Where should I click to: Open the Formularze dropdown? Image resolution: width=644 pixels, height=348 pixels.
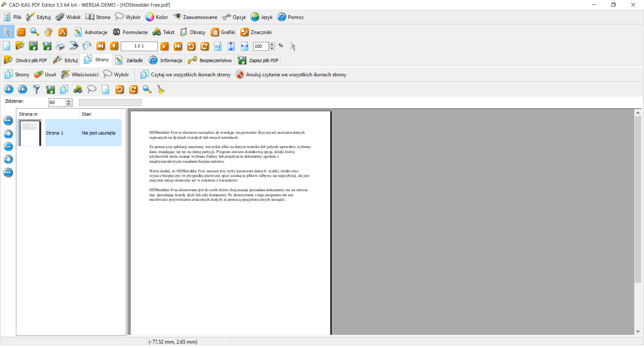coord(130,32)
